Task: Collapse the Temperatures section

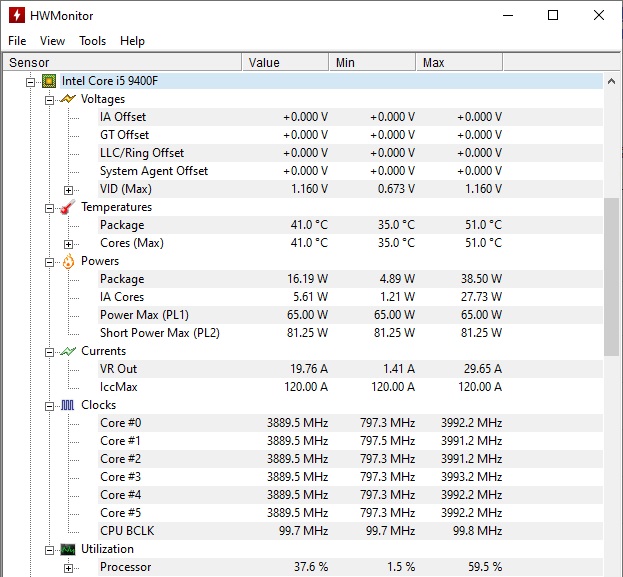Action: click(x=49, y=208)
